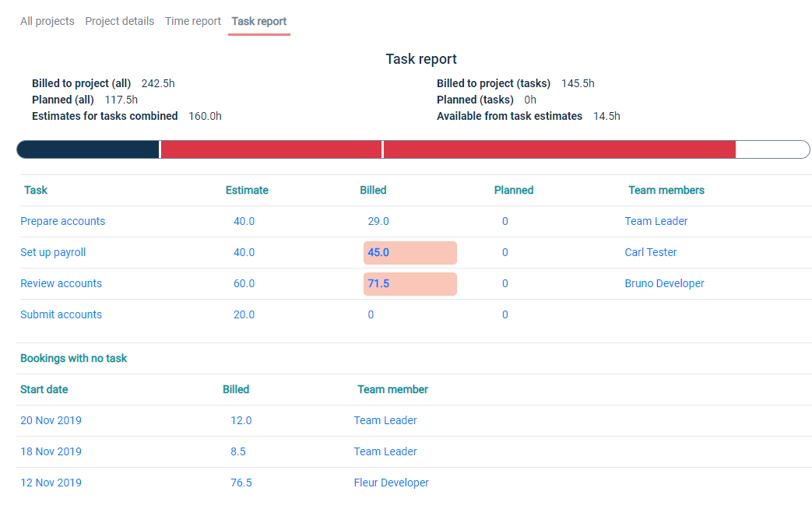Select the Task report tab
The height and width of the screenshot is (509, 812).
tap(258, 21)
